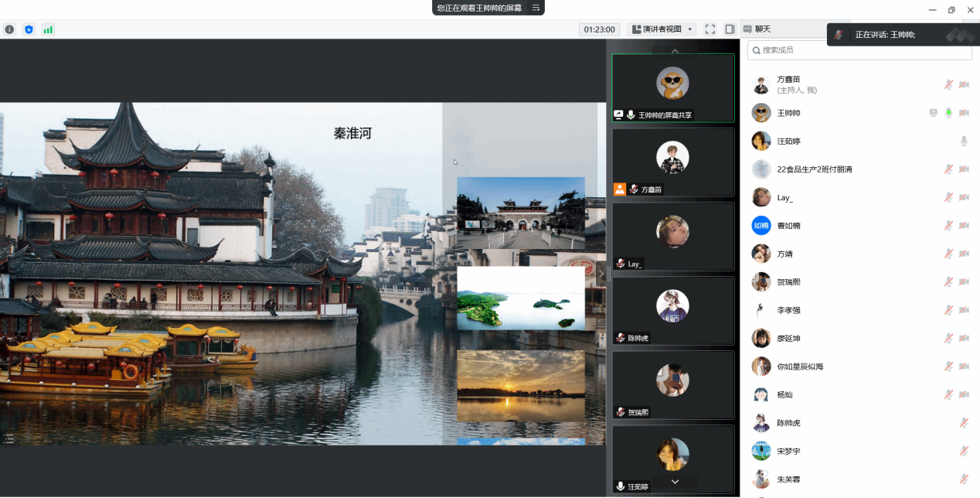Click the 01:23:00 meeting timer
The height and width of the screenshot is (498, 980).
click(x=599, y=29)
